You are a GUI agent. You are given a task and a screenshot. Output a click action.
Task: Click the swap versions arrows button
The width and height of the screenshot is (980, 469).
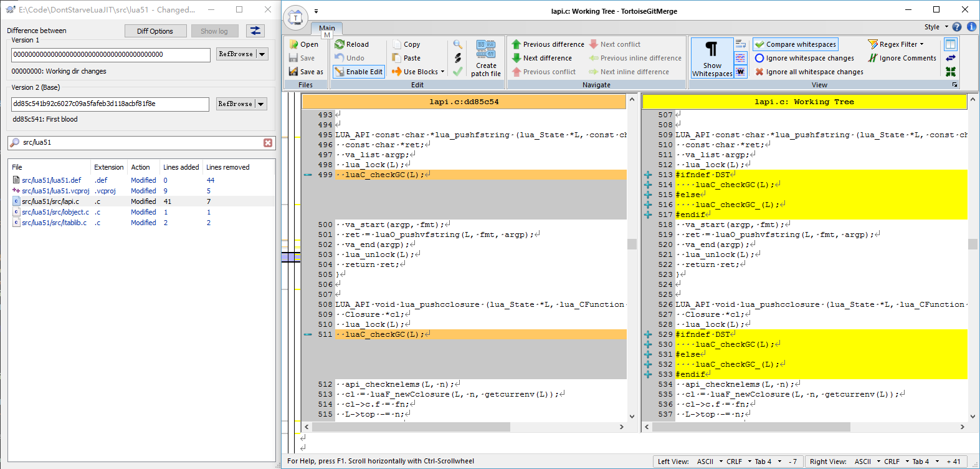click(255, 31)
